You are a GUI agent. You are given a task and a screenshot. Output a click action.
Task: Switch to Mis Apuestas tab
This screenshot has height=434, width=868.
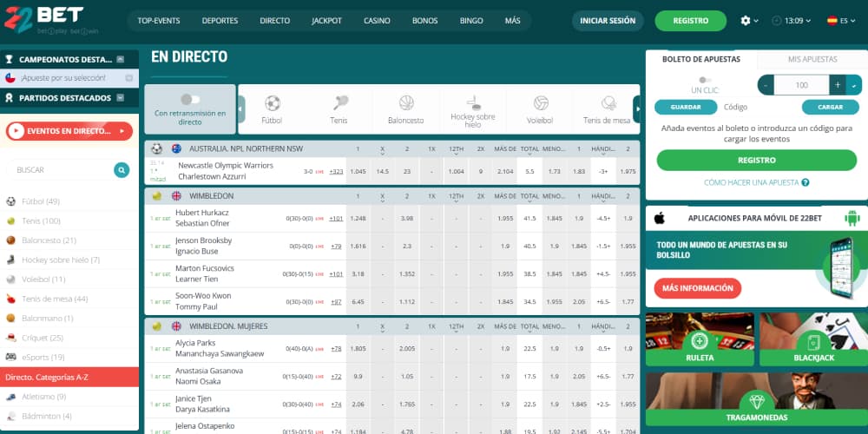click(x=812, y=59)
